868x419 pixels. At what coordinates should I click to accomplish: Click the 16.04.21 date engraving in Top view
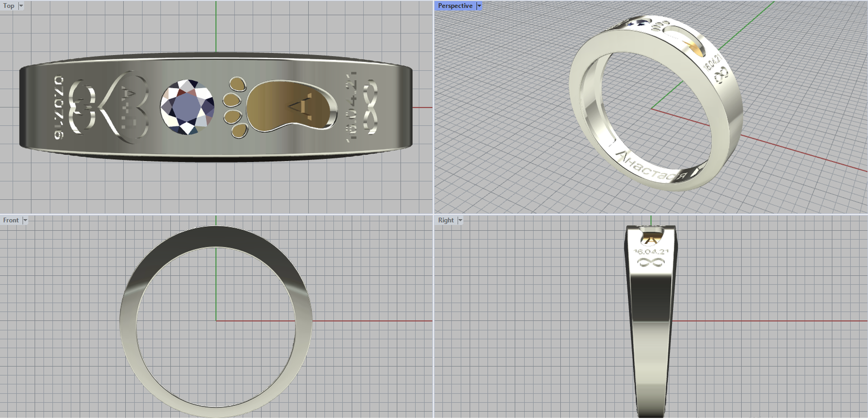[x=352, y=106]
